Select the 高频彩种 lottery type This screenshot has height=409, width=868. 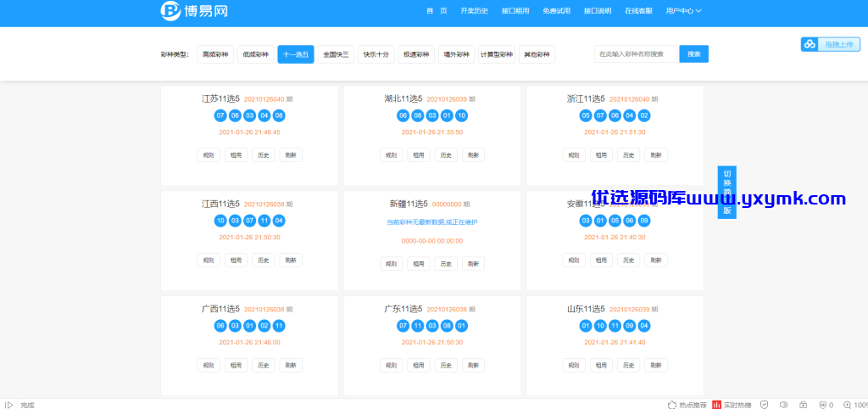pos(215,54)
